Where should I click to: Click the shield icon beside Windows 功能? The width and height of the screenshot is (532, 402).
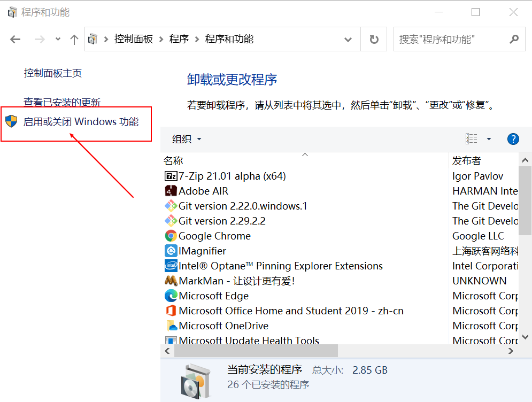pos(12,121)
